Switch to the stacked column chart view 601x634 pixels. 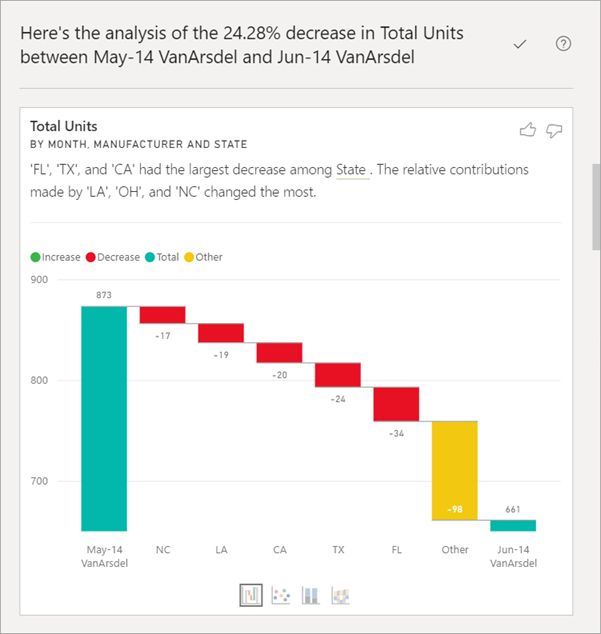click(311, 595)
